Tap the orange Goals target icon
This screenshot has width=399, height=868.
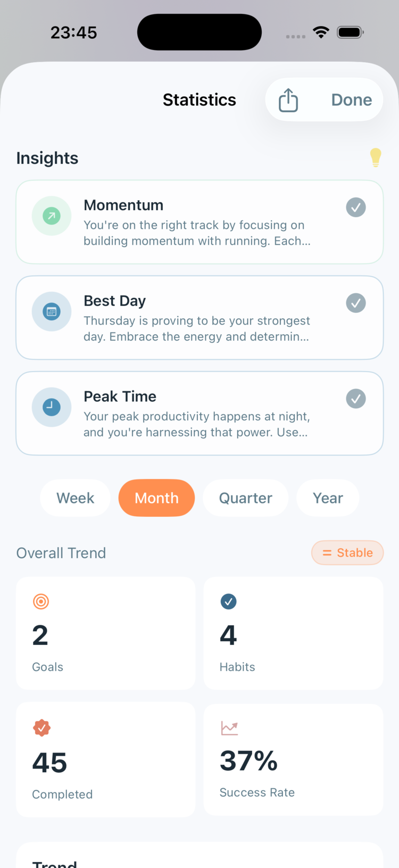point(41,601)
